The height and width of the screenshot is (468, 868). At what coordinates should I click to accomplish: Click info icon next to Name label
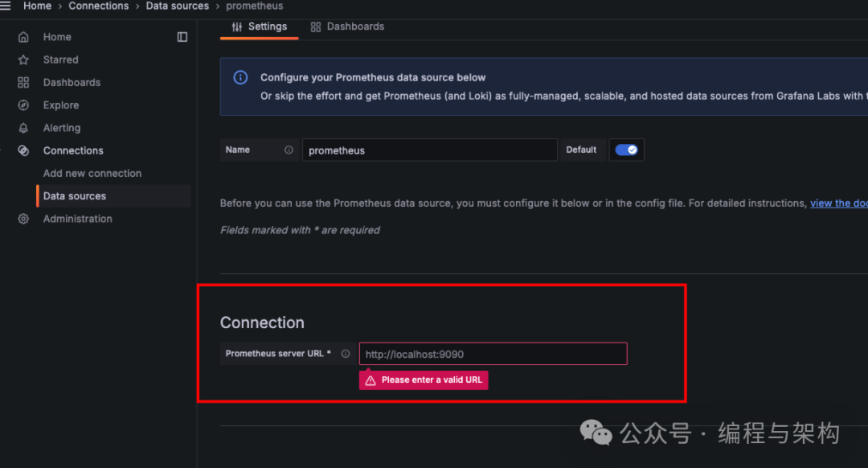tap(289, 150)
